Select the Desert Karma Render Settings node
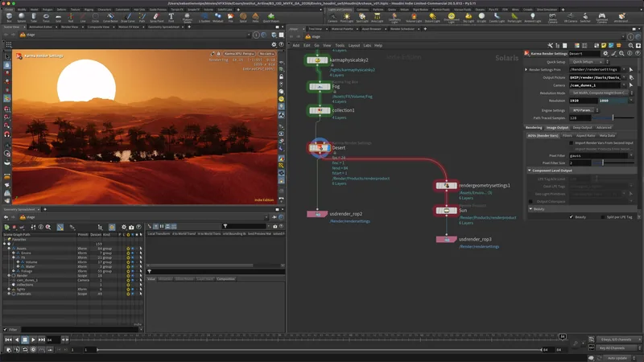644x362 pixels. pyautogui.click(x=319, y=148)
